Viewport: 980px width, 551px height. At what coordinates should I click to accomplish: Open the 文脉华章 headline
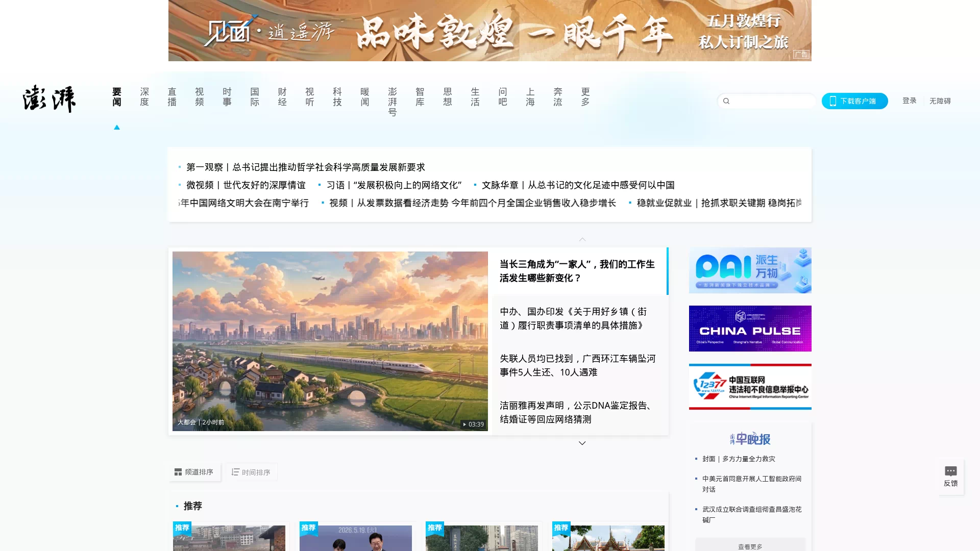click(578, 185)
